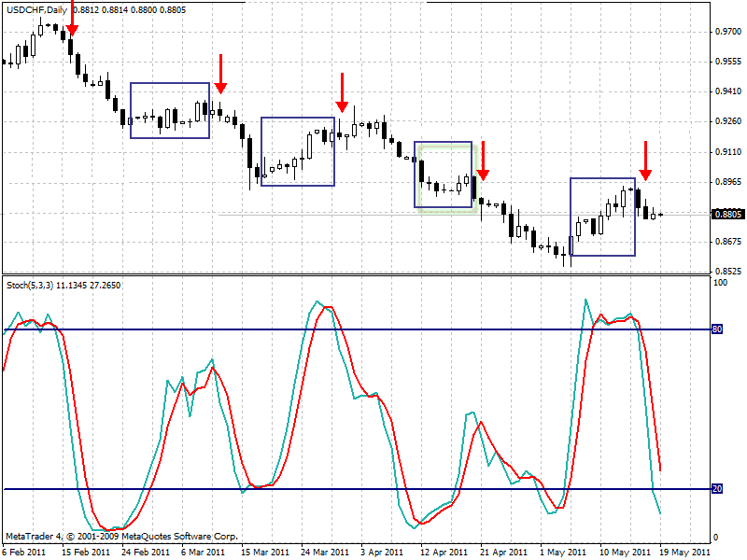Click the Stoch(5,3,3) indicator label
Image resolution: width=747 pixels, height=560 pixels.
pyautogui.click(x=30, y=286)
